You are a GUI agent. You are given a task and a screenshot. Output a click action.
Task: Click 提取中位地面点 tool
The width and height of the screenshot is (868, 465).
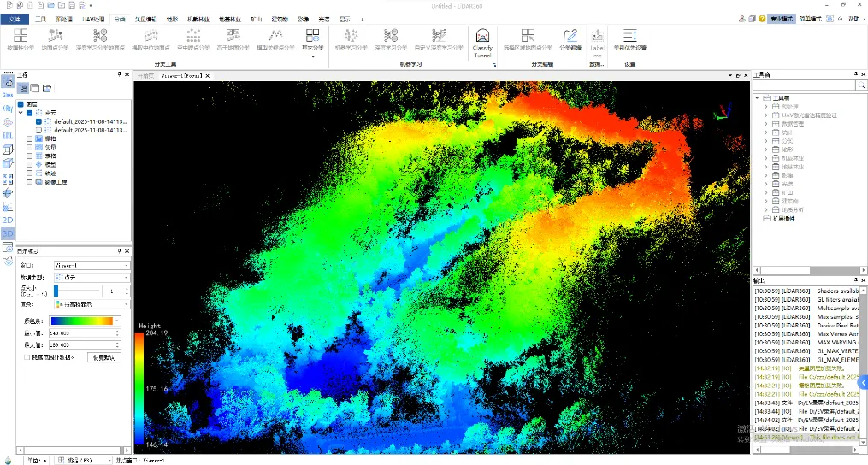pyautogui.click(x=151, y=40)
